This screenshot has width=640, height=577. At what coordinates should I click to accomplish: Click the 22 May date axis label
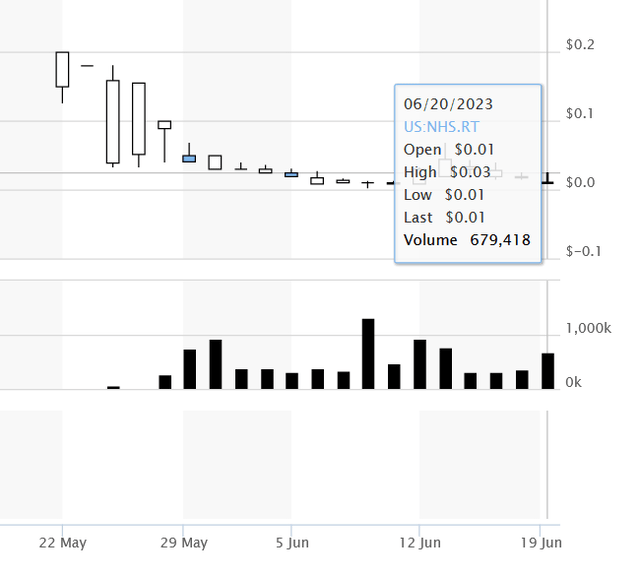tap(62, 543)
